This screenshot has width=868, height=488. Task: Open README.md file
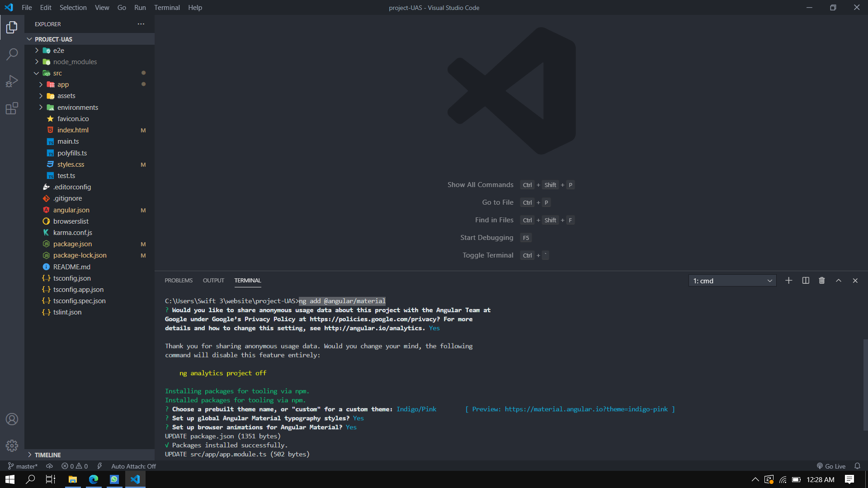(90, 267)
